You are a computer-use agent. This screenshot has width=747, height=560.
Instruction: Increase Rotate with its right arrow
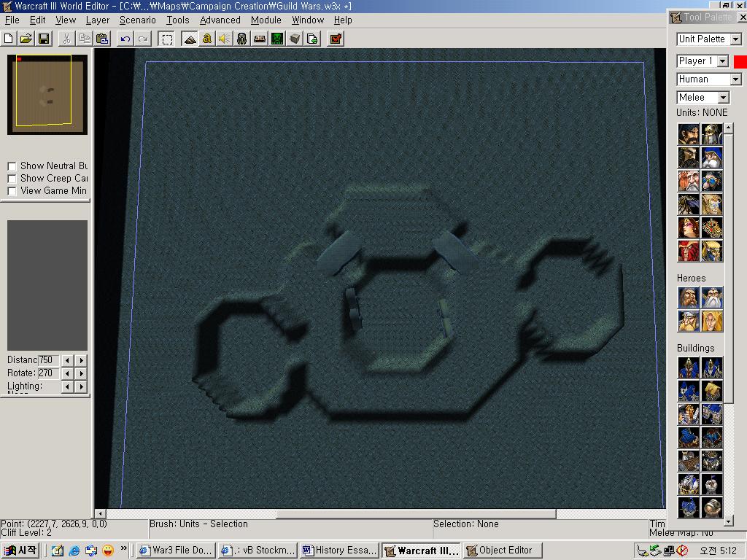pyautogui.click(x=81, y=373)
